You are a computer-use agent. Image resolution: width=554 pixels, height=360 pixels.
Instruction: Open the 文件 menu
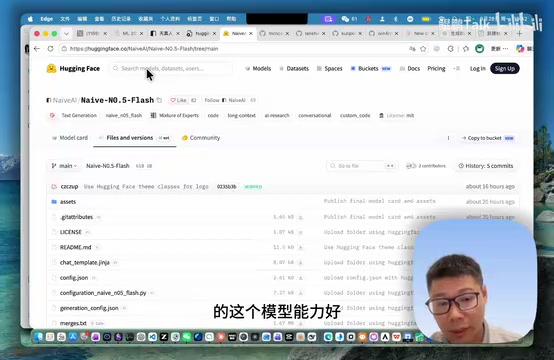(x=65, y=19)
